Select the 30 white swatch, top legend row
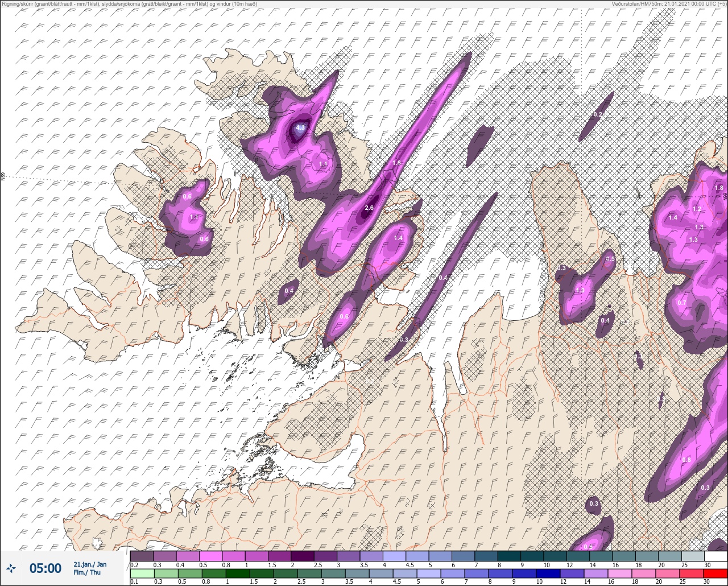Screen dimensions: 728x586 click(x=715, y=555)
